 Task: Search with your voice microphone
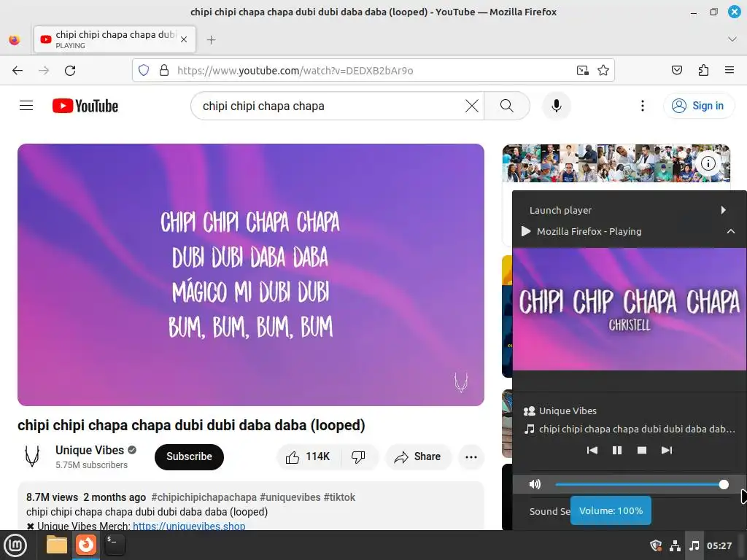pos(557,106)
